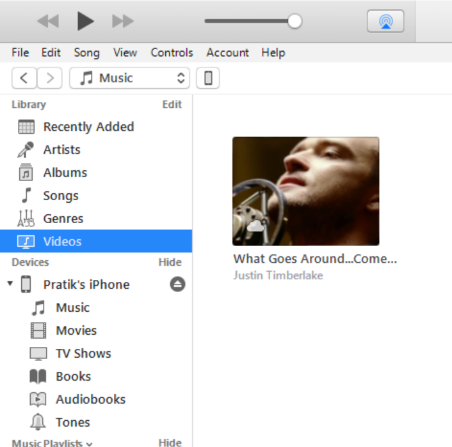Open the File menu
The width and height of the screenshot is (452, 447).
20,52
